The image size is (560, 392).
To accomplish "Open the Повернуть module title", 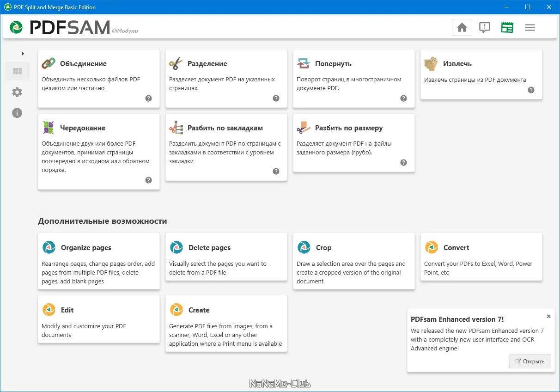I will click(x=334, y=64).
